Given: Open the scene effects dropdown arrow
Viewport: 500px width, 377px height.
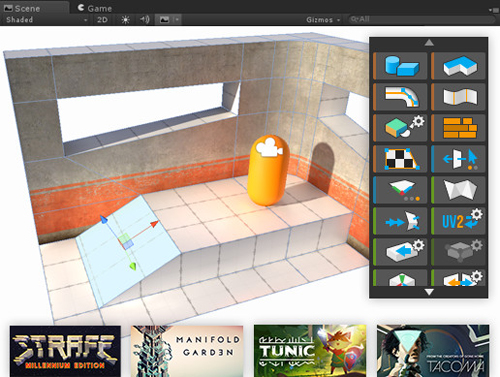Looking at the screenshot, I should click(177, 20).
